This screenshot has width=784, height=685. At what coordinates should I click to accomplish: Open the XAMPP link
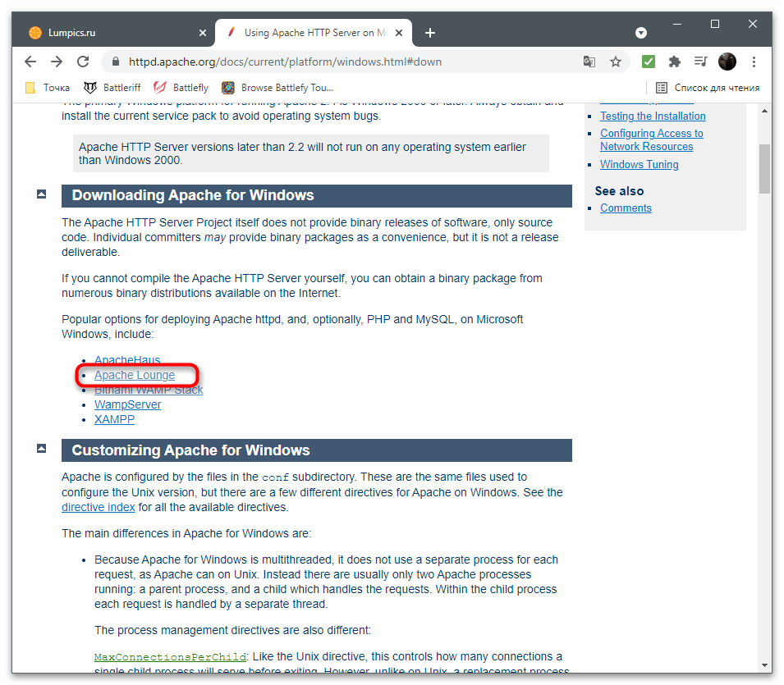(114, 420)
